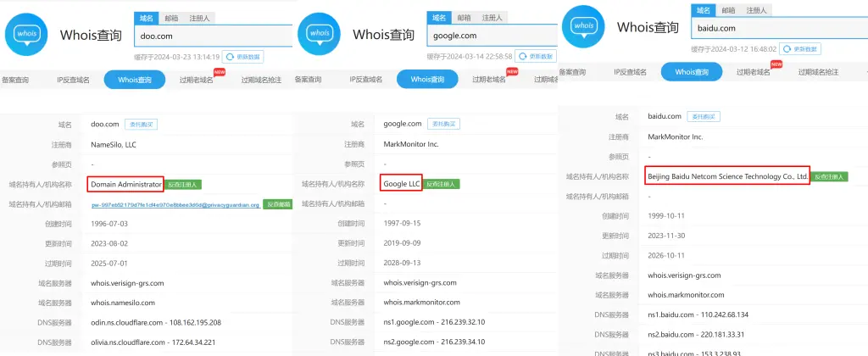The width and height of the screenshot is (868, 356).
Task: Click 反查邮箱 beside the privacyguardian email
Action: click(278, 204)
